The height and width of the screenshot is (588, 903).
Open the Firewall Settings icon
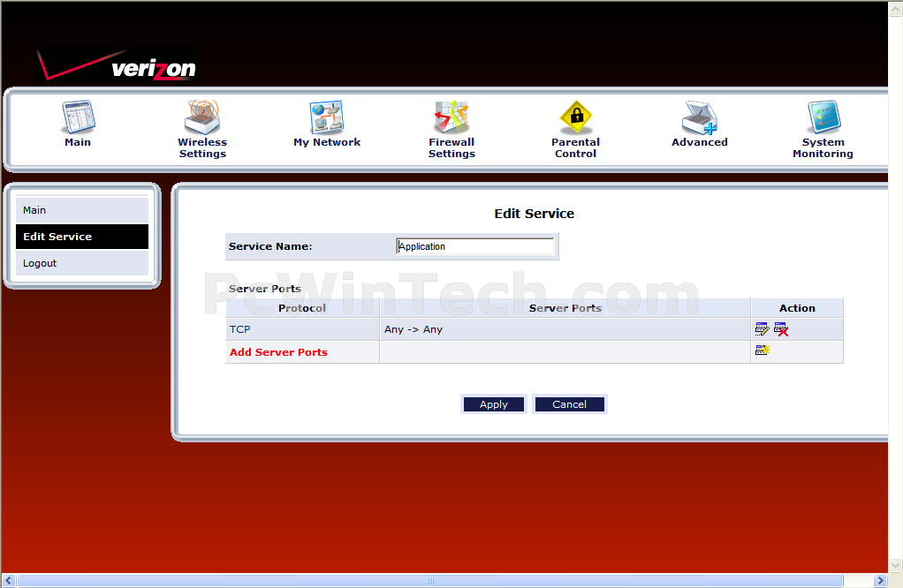tap(451, 117)
